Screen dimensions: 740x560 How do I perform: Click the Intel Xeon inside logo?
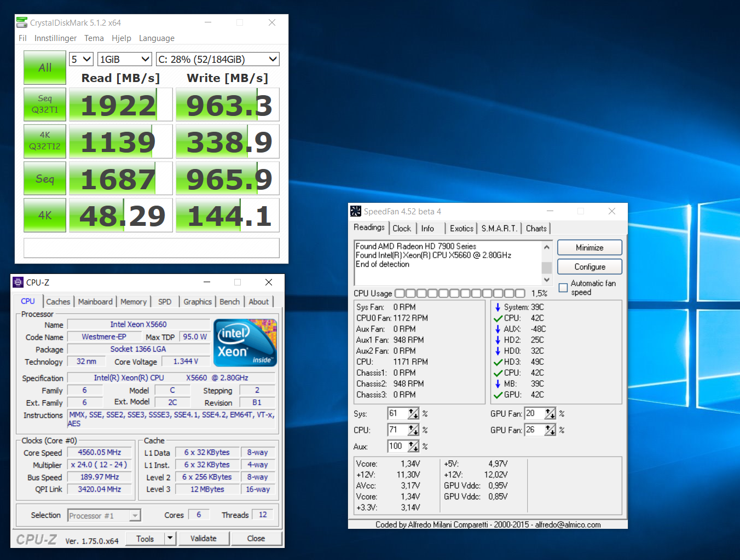pos(245,342)
